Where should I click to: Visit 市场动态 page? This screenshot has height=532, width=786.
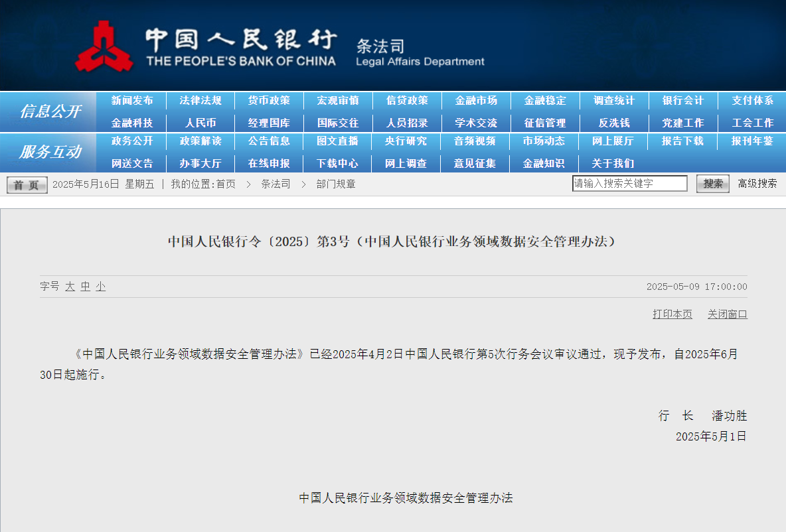coord(544,141)
